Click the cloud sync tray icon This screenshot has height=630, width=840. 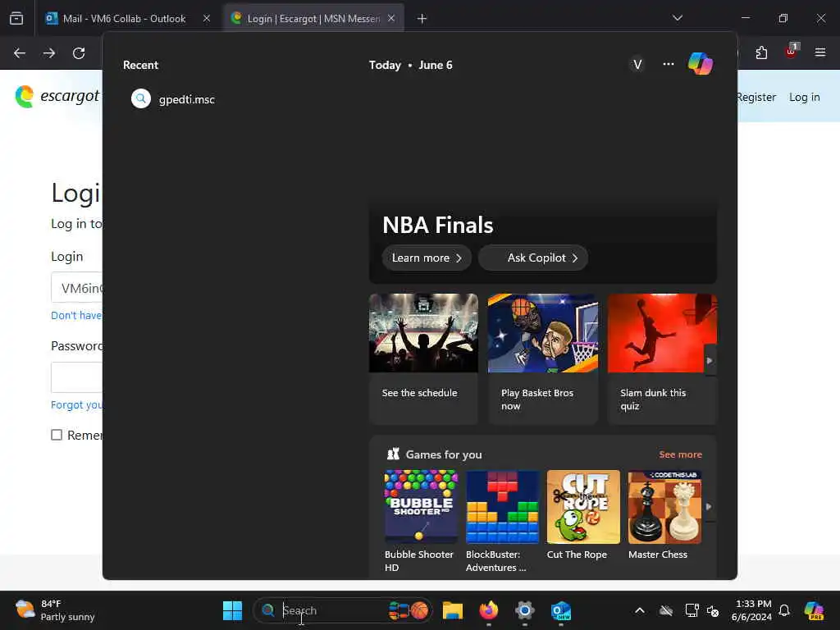[x=666, y=610]
